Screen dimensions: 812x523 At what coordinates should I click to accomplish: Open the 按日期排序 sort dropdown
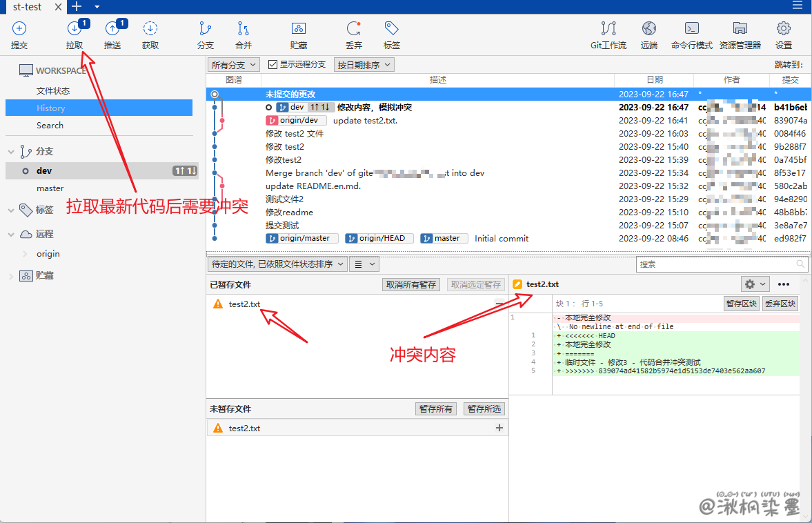(x=364, y=65)
